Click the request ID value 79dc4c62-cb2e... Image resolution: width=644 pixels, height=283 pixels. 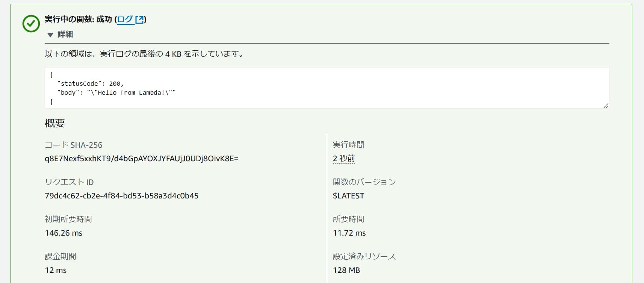click(122, 196)
